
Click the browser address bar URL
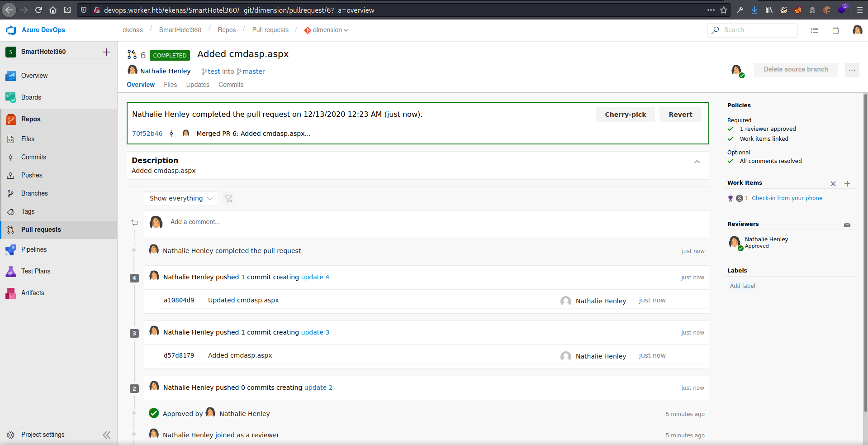tap(239, 10)
